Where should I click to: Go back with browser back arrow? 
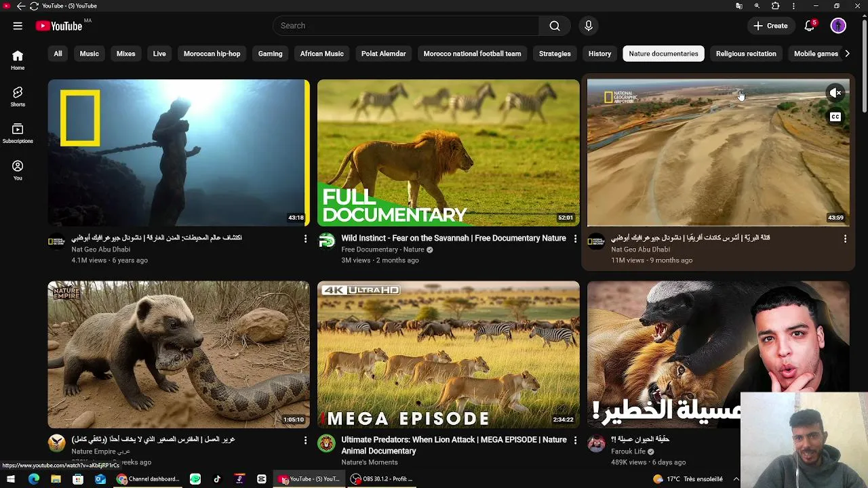pyautogui.click(x=20, y=6)
